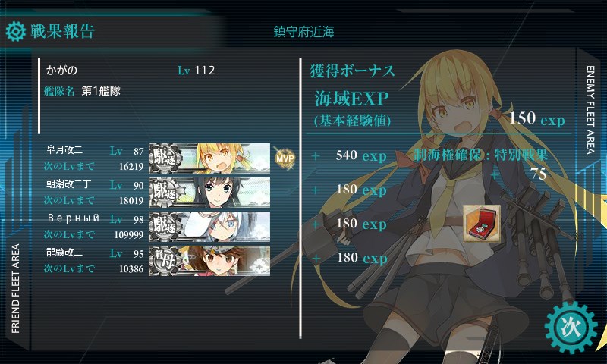Click destroyer type badge on 朝潮改二丁 banner
The image size is (607, 364).
165,193
